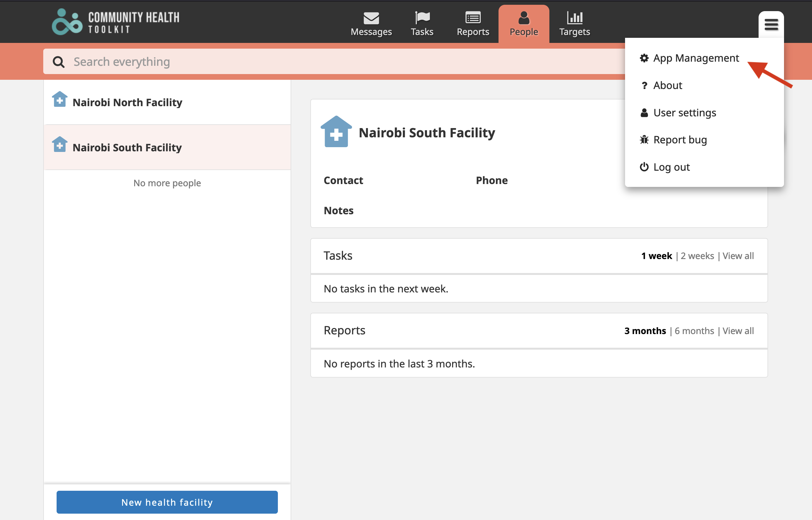Toggle the hamburger menu button

[771, 24]
